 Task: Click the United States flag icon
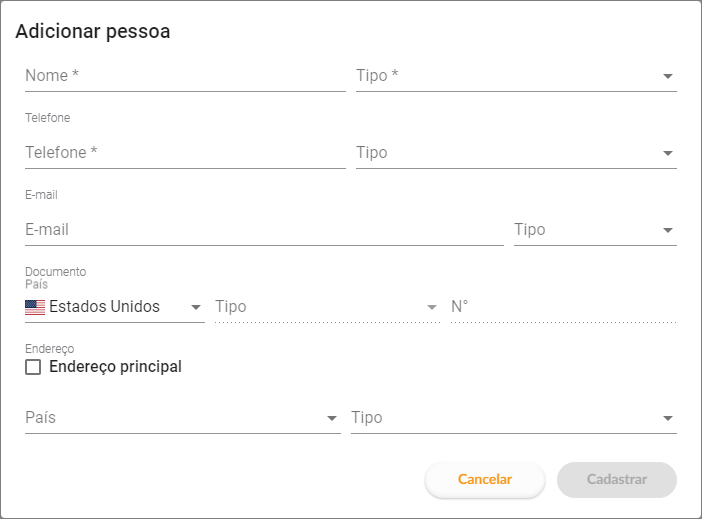pyautogui.click(x=35, y=307)
